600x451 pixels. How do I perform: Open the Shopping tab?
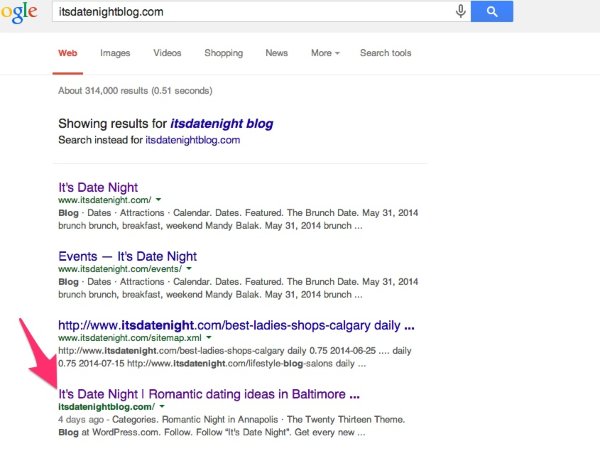[223, 53]
